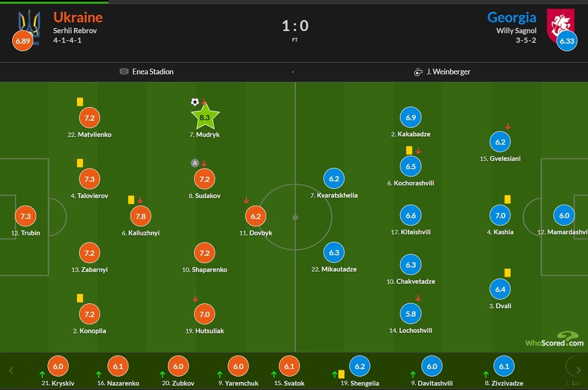Click the WhoScored.com watermark logo
This screenshot has height=390, width=588.
click(x=554, y=339)
